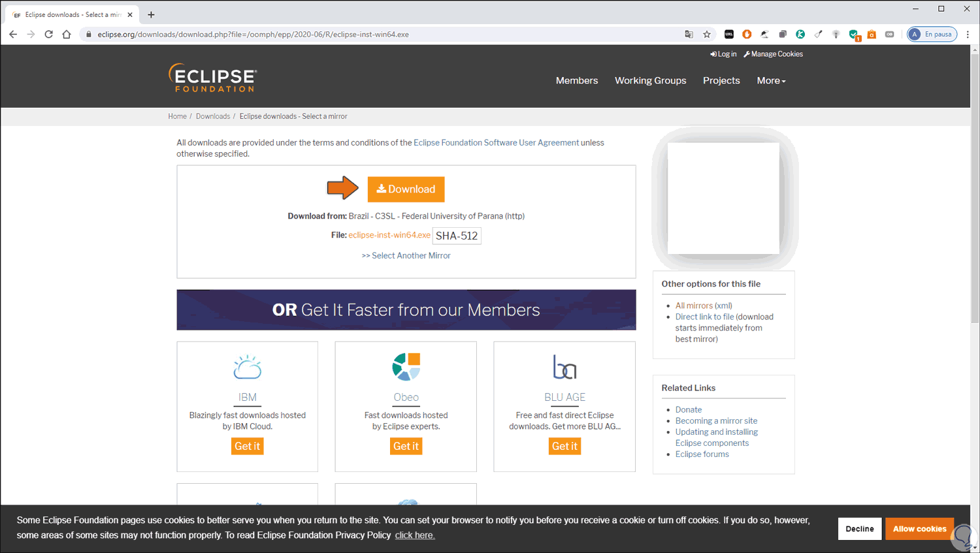The height and width of the screenshot is (553, 980).
Task: Choose Select Another Mirror
Action: click(406, 255)
